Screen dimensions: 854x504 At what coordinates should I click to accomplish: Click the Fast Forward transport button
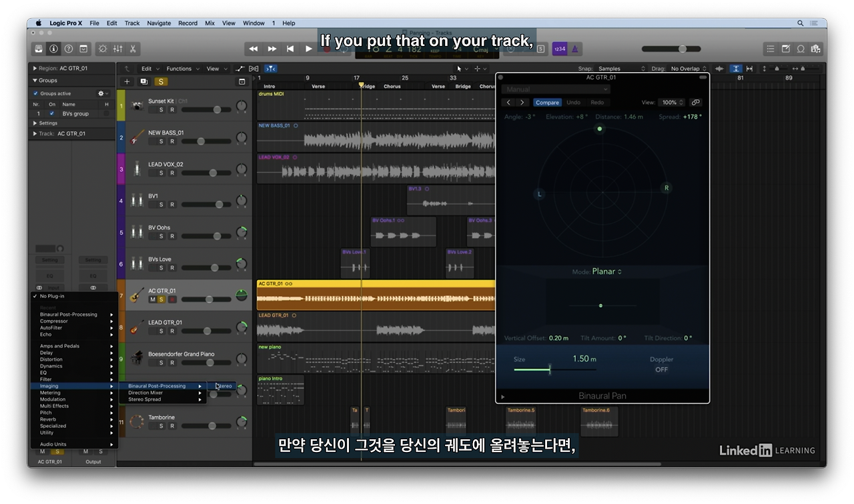click(272, 49)
